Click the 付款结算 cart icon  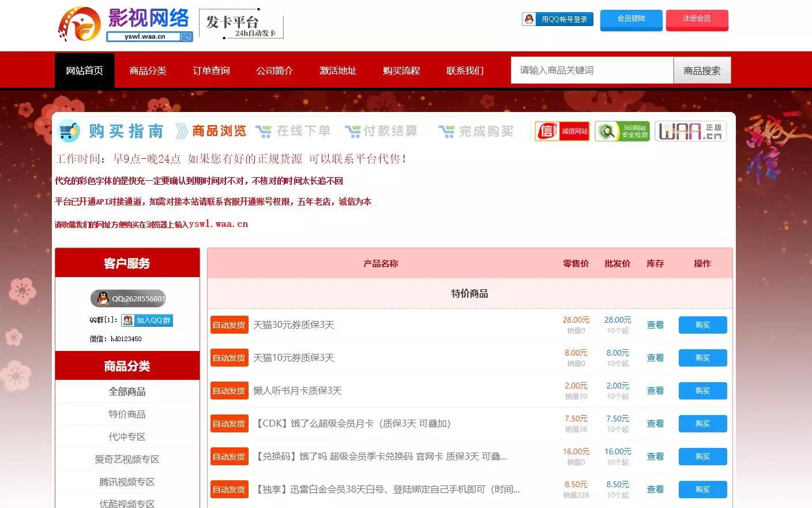pos(352,131)
